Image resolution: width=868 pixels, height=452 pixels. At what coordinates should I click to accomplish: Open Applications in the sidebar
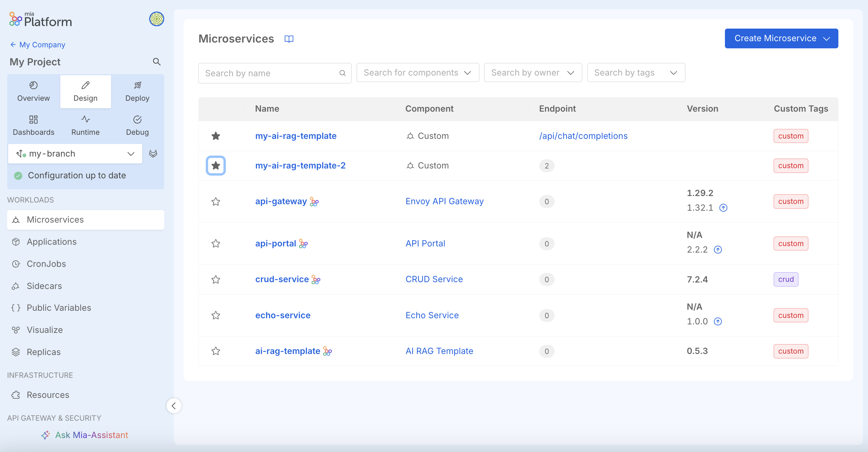pyautogui.click(x=86, y=242)
